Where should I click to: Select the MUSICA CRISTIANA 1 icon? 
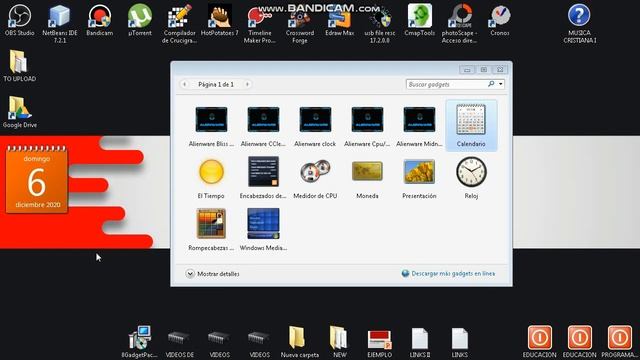579,24
